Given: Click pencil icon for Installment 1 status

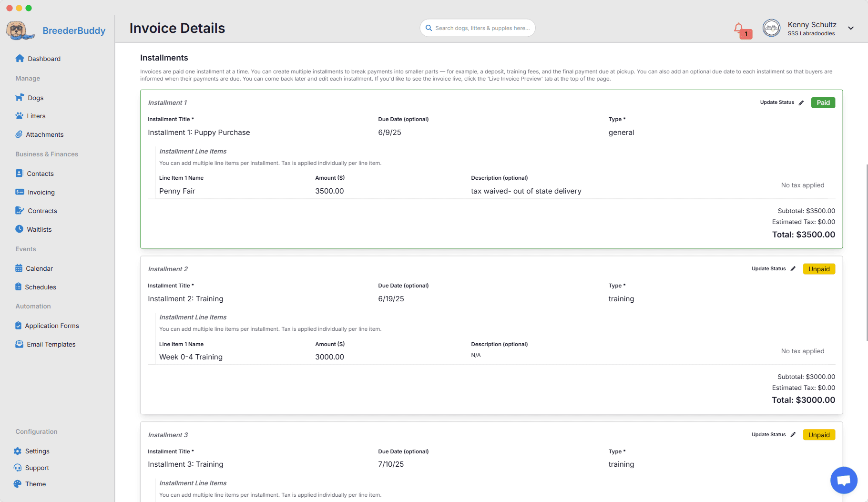Looking at the screenshot, I should [801, 102].
